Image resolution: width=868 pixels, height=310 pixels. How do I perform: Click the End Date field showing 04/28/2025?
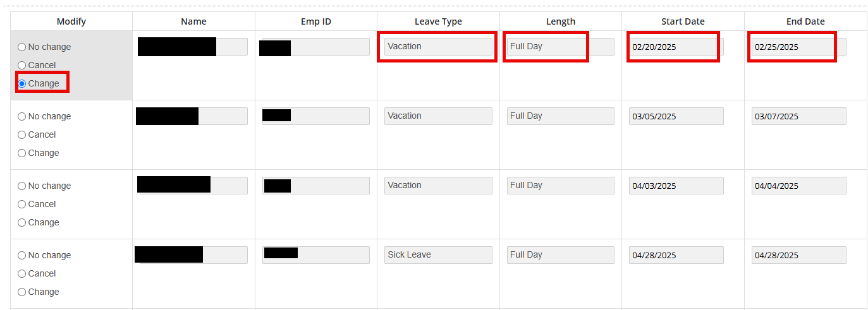click(x=798, y=255)
